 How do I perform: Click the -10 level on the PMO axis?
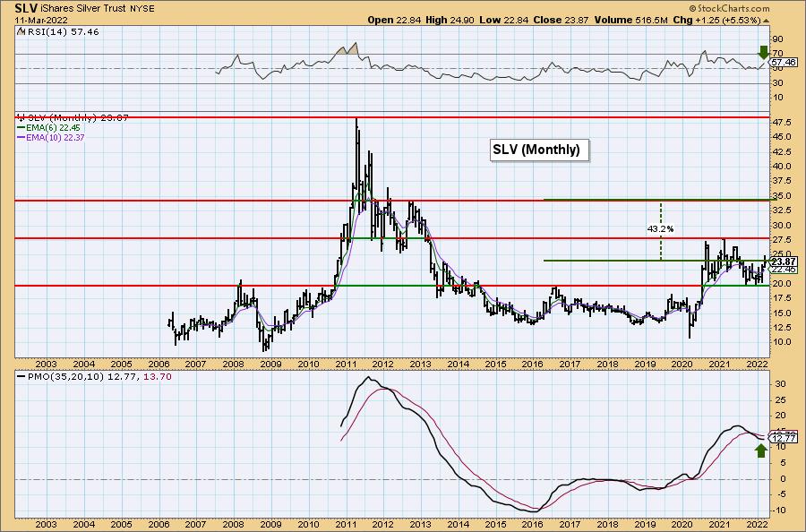tap(779, 510)
